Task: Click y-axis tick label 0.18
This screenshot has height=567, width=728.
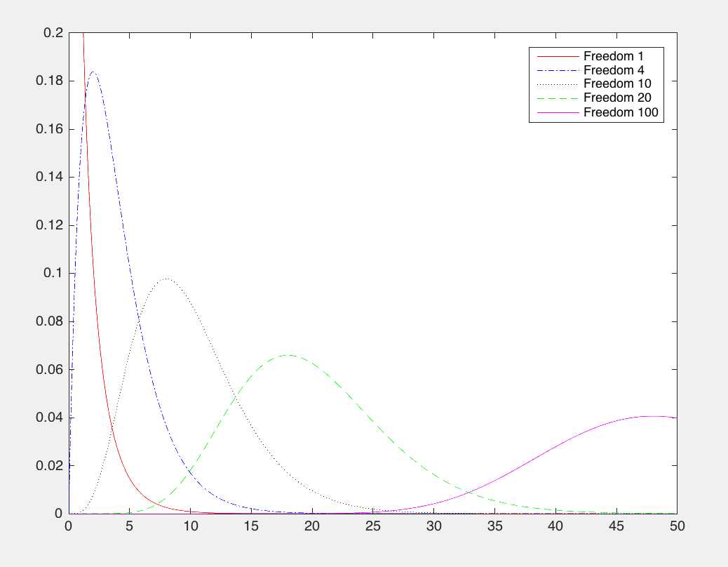Action: [x=49, y=81]
